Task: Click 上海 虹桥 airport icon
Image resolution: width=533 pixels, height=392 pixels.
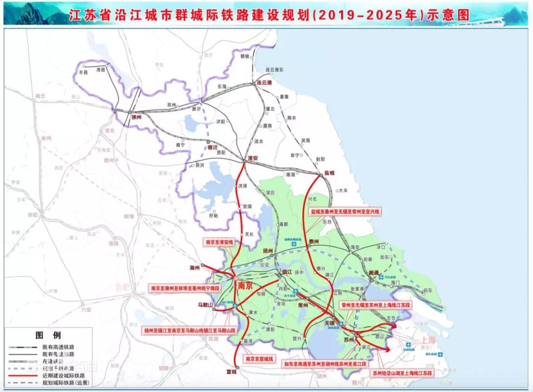Action: (408, 345)
